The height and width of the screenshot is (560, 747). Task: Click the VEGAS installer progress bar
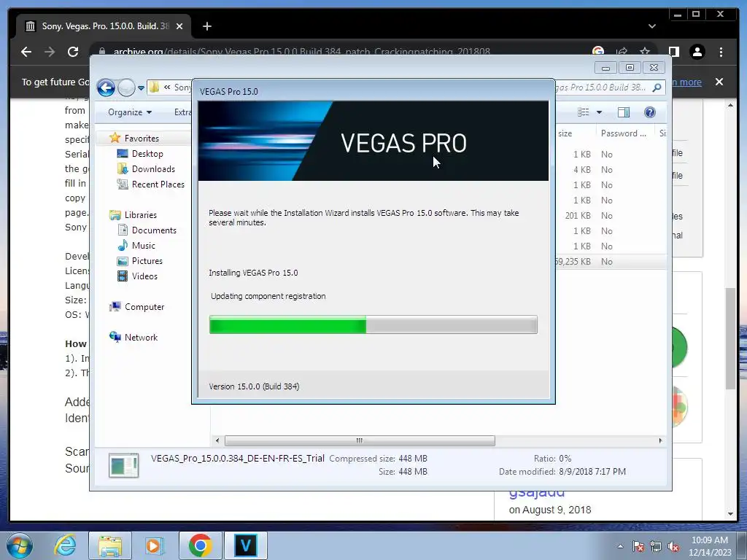pos(373,324)
